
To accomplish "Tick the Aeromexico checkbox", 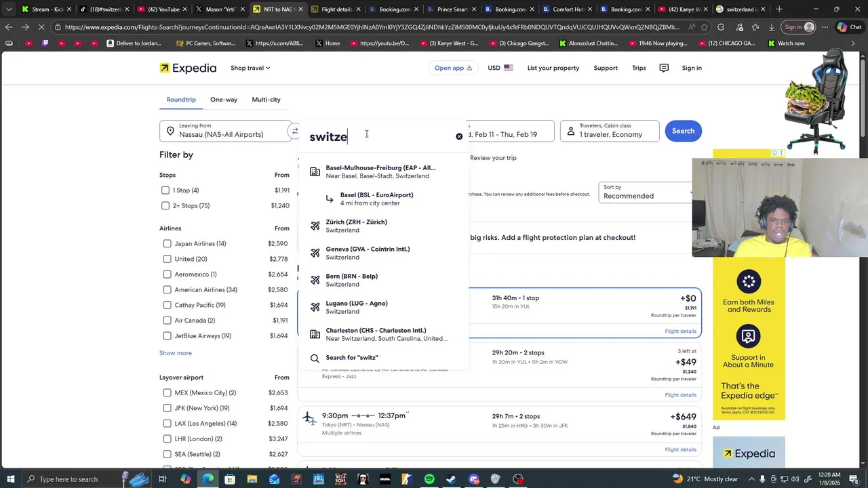I will [x=167, y=274].
